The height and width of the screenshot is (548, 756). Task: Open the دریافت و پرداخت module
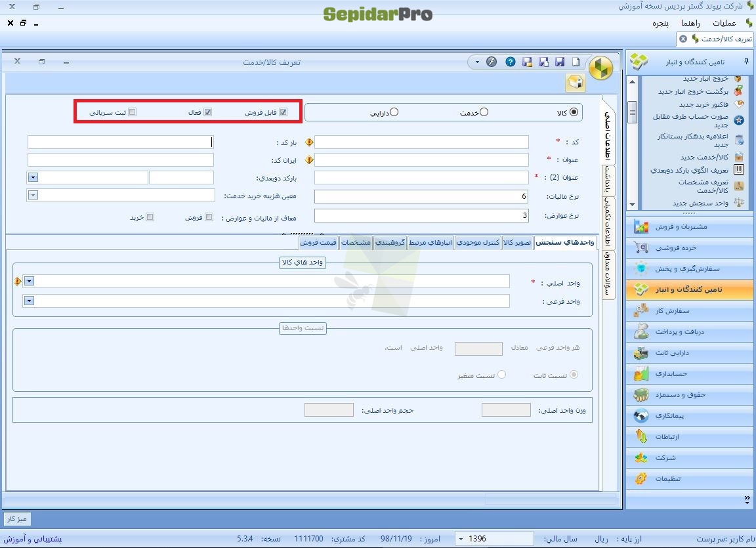tap(690, 331)
